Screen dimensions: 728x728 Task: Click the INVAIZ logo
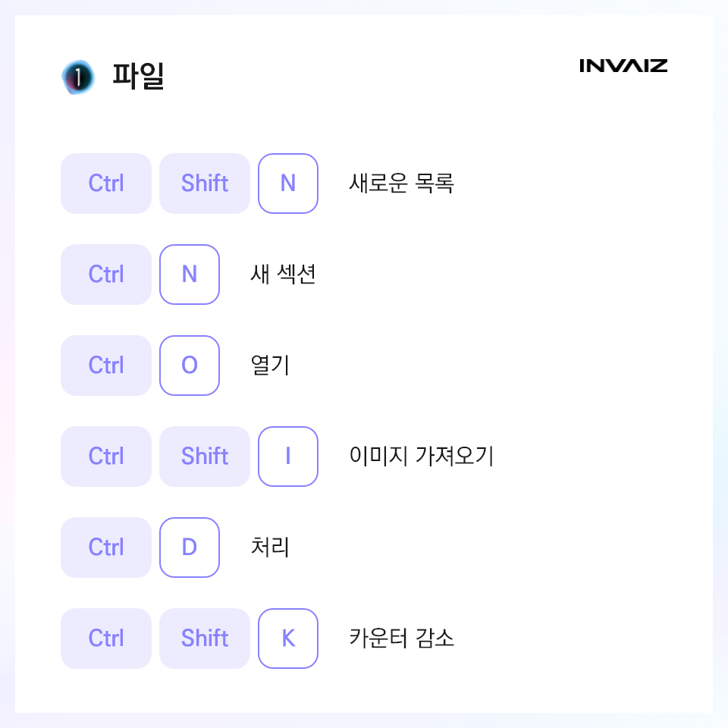click(x=623, y=65)
